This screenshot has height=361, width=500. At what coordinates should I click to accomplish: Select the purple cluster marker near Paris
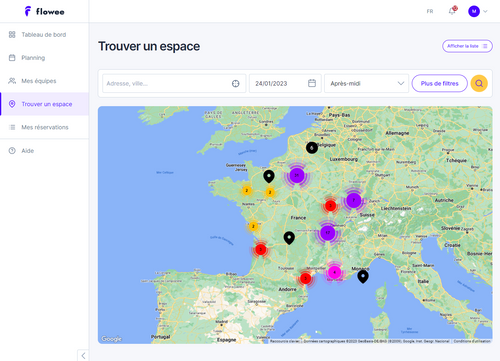pos(297,175)
